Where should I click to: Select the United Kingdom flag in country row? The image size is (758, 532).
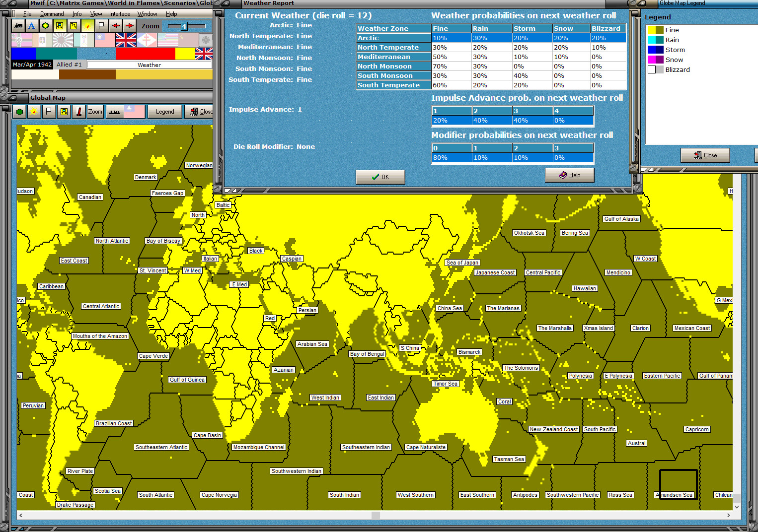126,40
